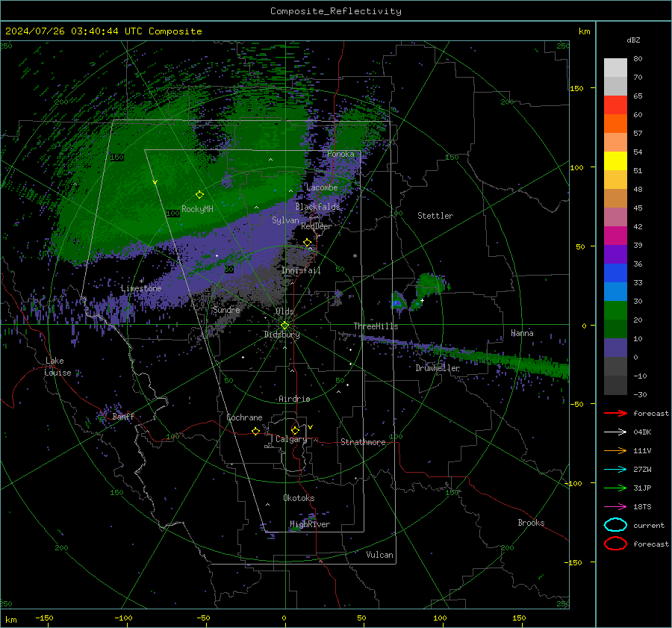Click the yellow diamond marker below Cochrane
This screenshot has width=672, height=628.
tap(255, 431)
